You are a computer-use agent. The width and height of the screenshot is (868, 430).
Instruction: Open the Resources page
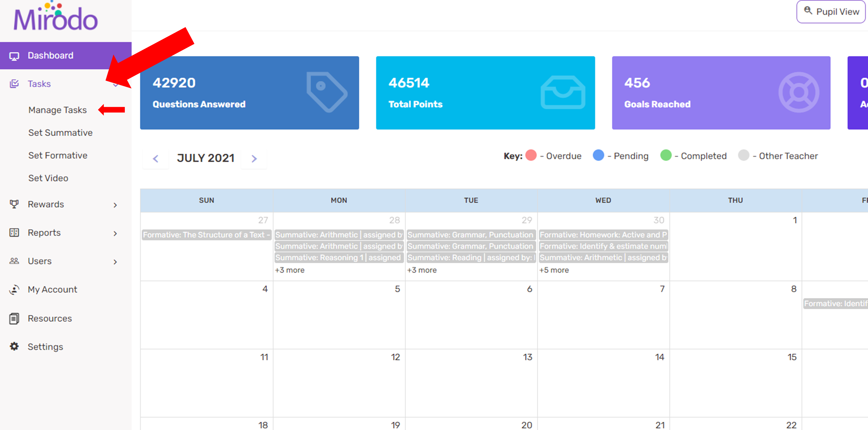[x=66, y=318]
